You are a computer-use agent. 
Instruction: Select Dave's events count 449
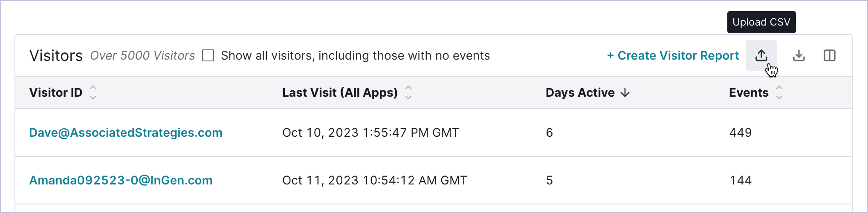[741, 132]
